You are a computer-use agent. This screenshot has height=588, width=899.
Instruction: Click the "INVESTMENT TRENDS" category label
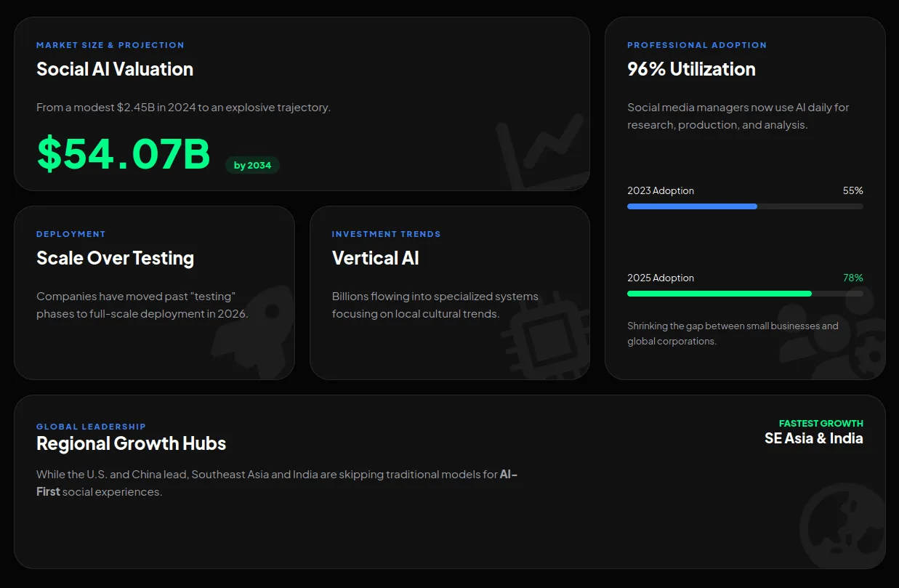(386, 234)
